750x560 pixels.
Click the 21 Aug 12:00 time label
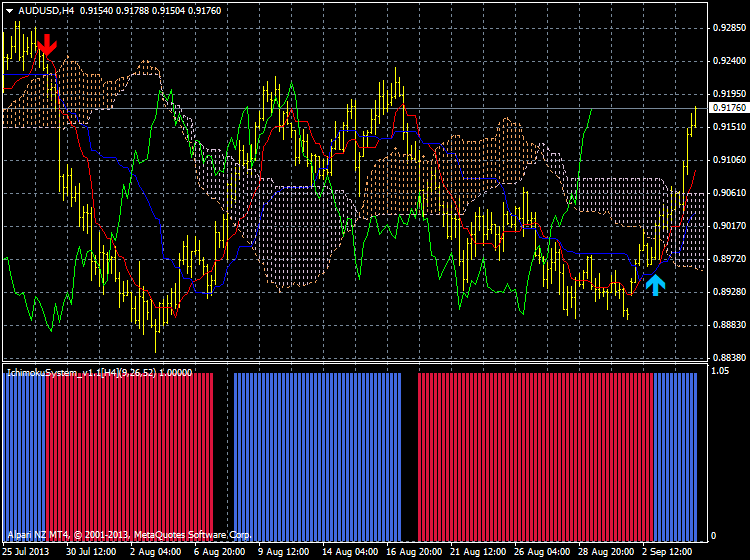click(478, 552)
